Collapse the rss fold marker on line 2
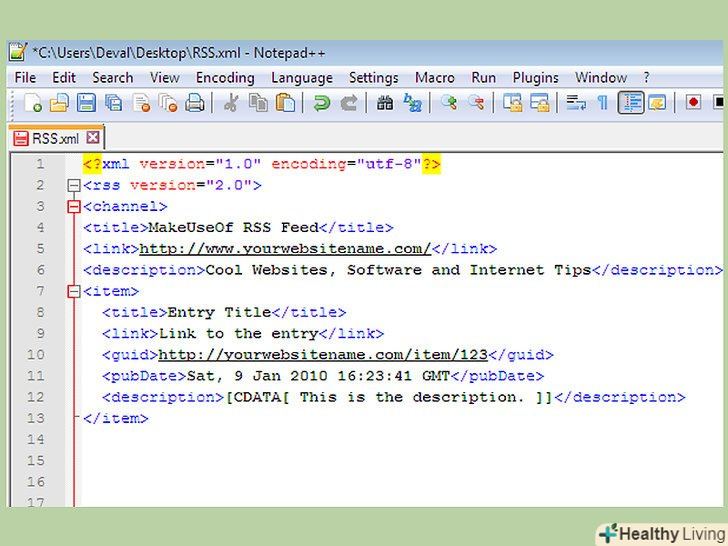728x546 pixels. pyautogui.click(x=73, y=186)
